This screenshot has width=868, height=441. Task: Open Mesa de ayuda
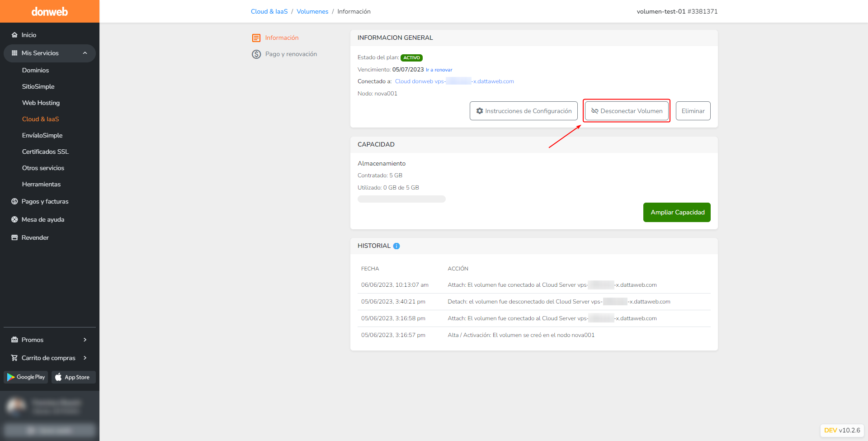click(x=43, y=219)
